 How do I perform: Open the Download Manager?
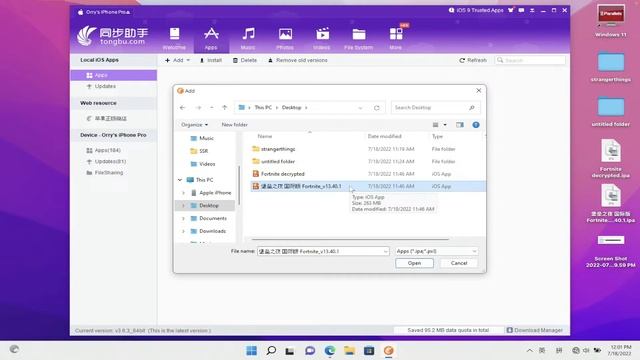[535, 330]
